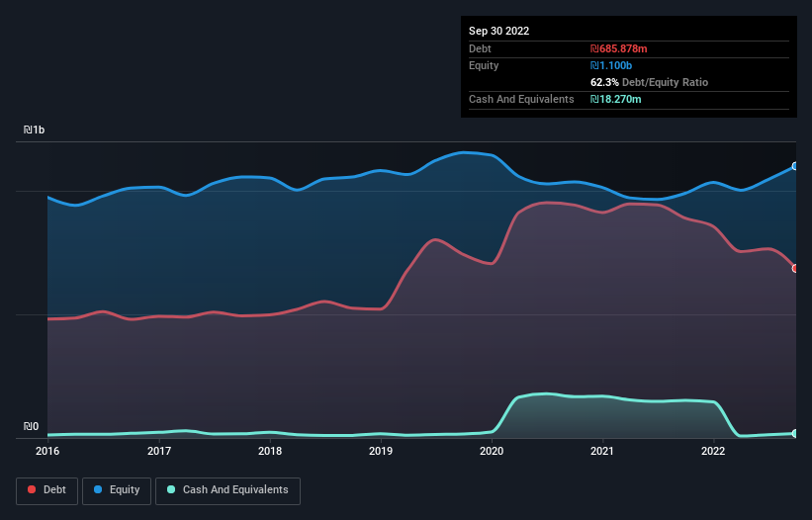Viewport: 812px width, 520px height.
Task: Click the Equity endpoint marker on the blue line
Action: coord(795,166)
